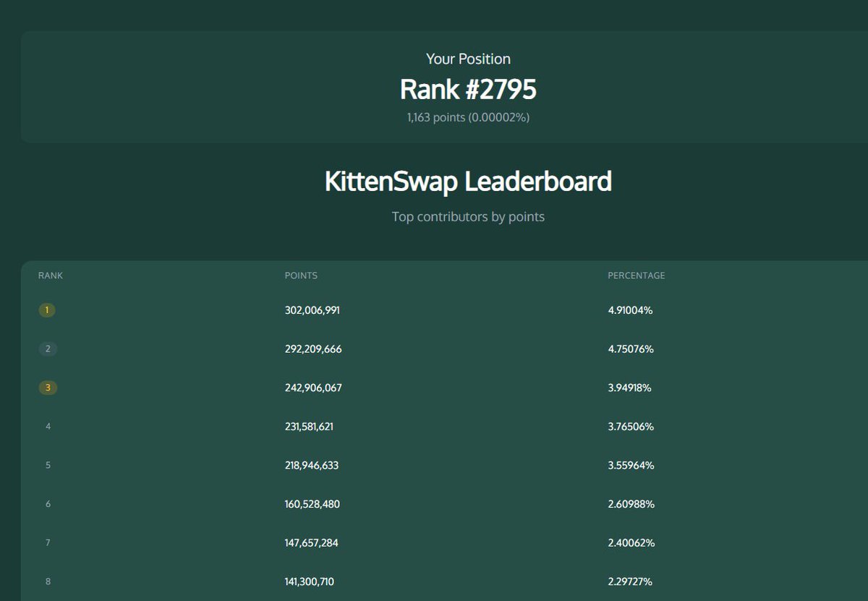Click the 1,163 points (0.00002%) text
This screenshot has height=601, width=868.
pyautogui.click(x=468, y=117)
